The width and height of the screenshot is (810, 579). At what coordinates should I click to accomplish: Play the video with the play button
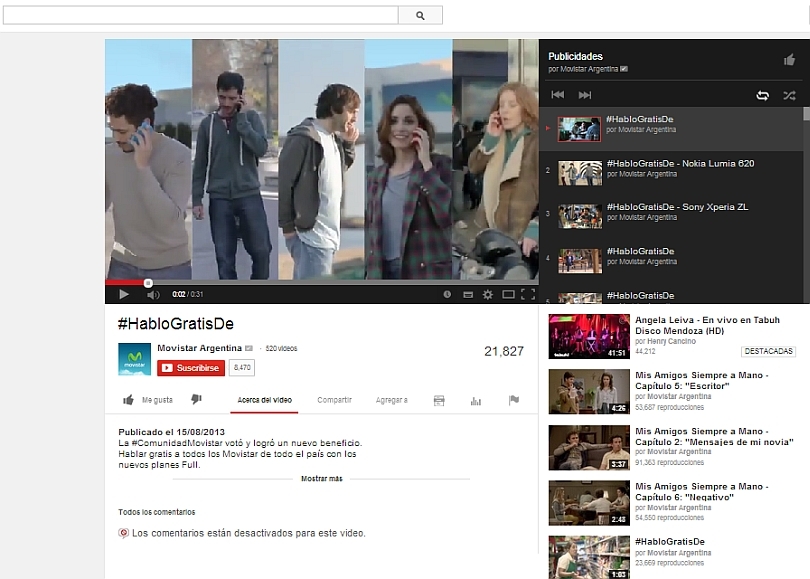[123, 294]
